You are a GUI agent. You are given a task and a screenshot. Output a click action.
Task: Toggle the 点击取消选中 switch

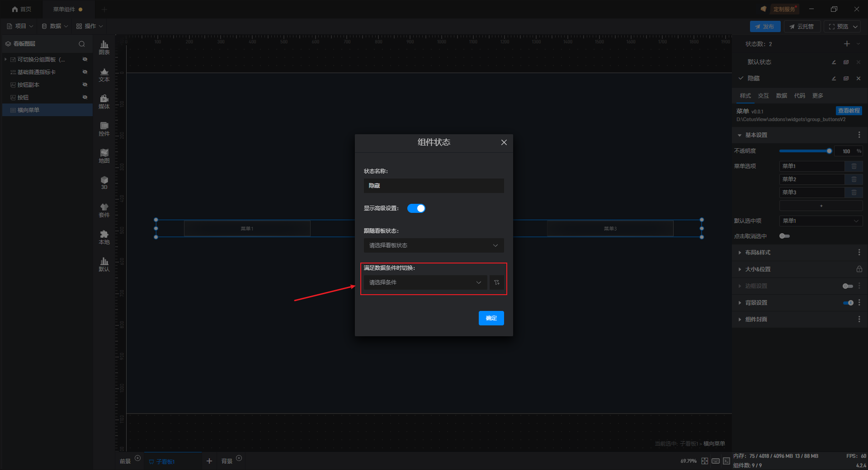(x=784, y=236)
